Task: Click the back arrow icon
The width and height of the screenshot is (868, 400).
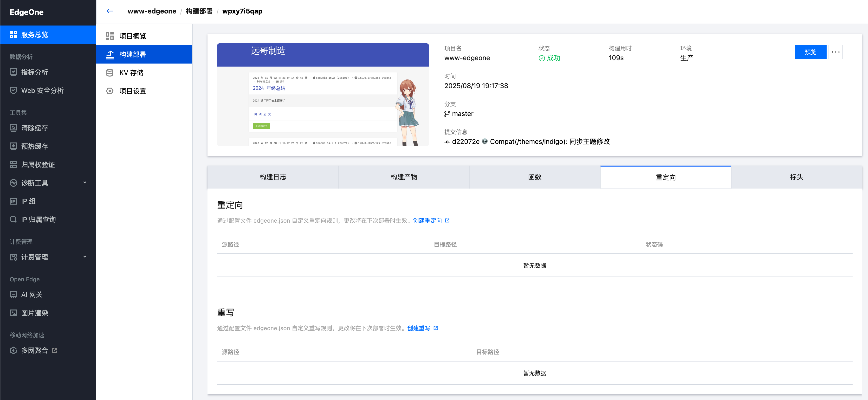Action: pyautogui.click(x=110, y=11)
